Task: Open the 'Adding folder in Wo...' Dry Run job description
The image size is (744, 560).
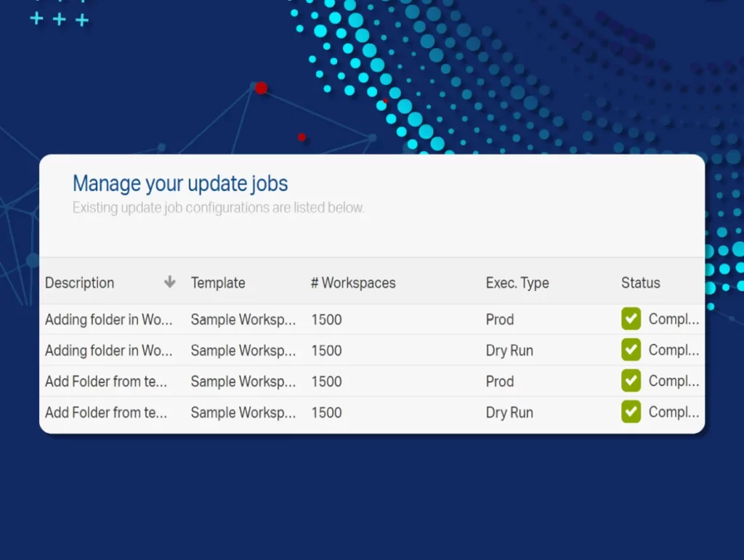Action: coord(108,350)
